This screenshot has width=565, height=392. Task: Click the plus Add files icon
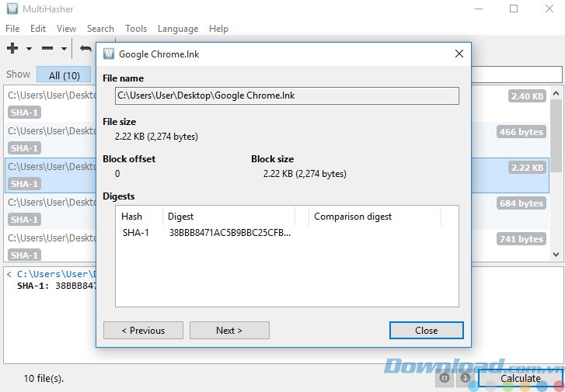[x=12, y=48]
